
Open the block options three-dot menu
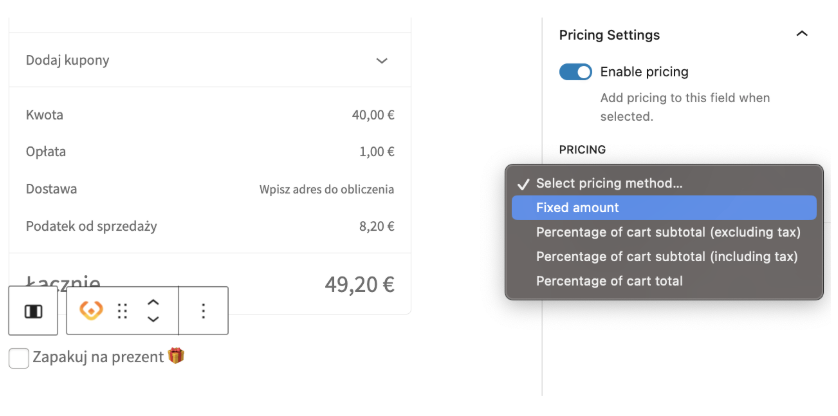(203, 311)
